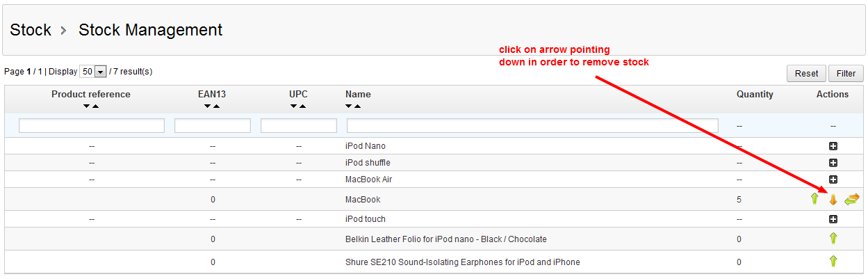This screenshot has width=868, height=279.
Task: Click the EAN13 filter input field
Action: click(x=213, y=126)
